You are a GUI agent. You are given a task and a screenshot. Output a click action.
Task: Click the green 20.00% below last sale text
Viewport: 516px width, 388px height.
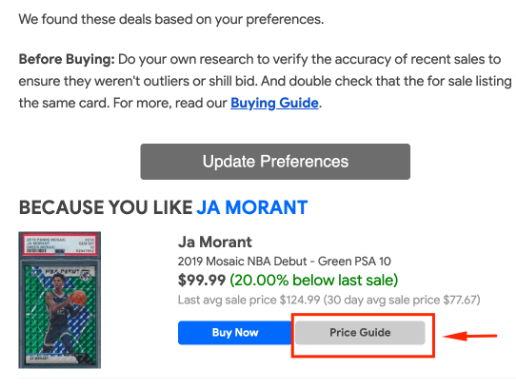314,280
